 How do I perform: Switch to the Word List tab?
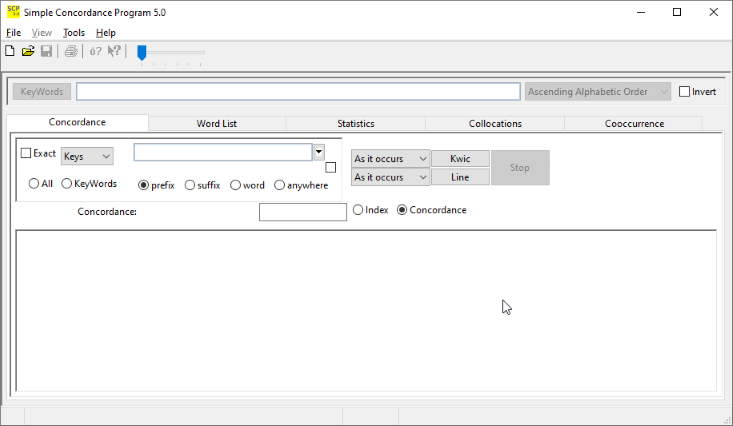[x=216, y=124]
